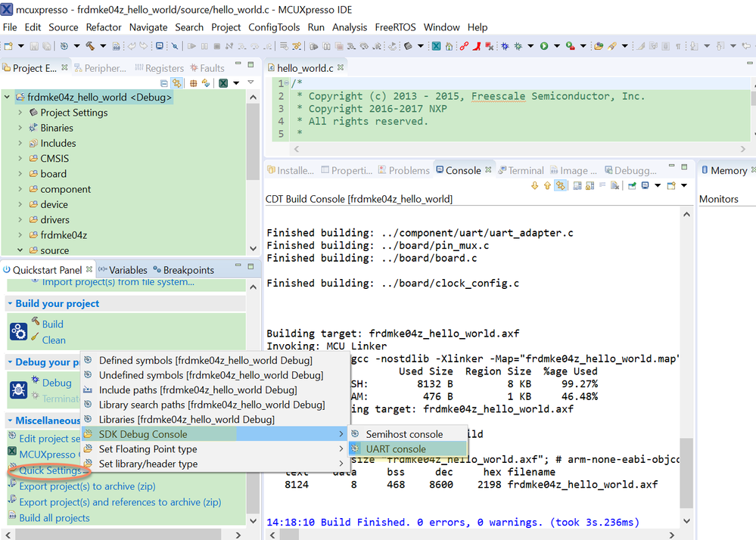
Task: Click the green bug debug configuration icon
Action: click(x=518, y=46)
